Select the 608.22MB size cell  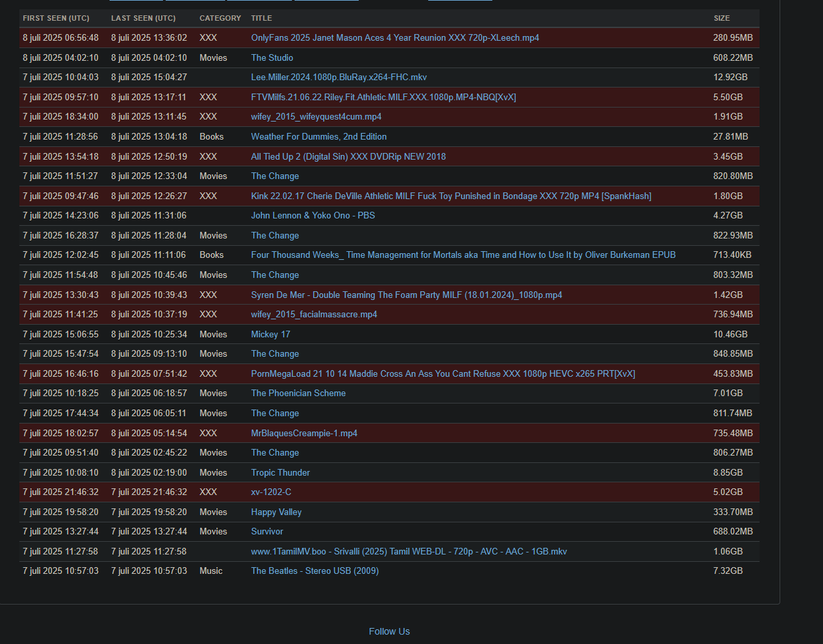pos(733,58)
